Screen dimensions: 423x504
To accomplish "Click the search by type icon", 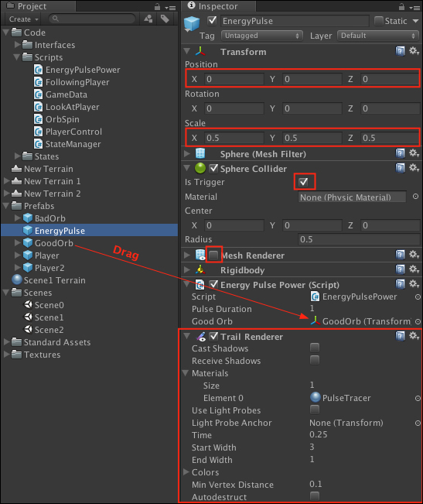I will (148, 19).
